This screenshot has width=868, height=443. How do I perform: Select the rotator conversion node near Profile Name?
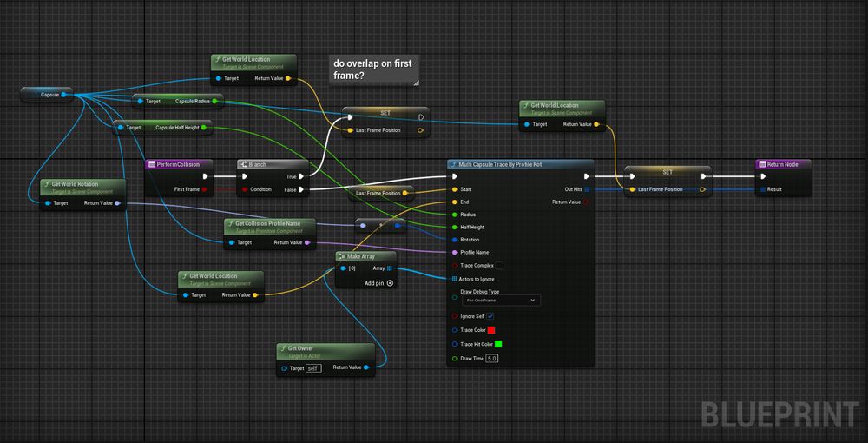(380, 225)
